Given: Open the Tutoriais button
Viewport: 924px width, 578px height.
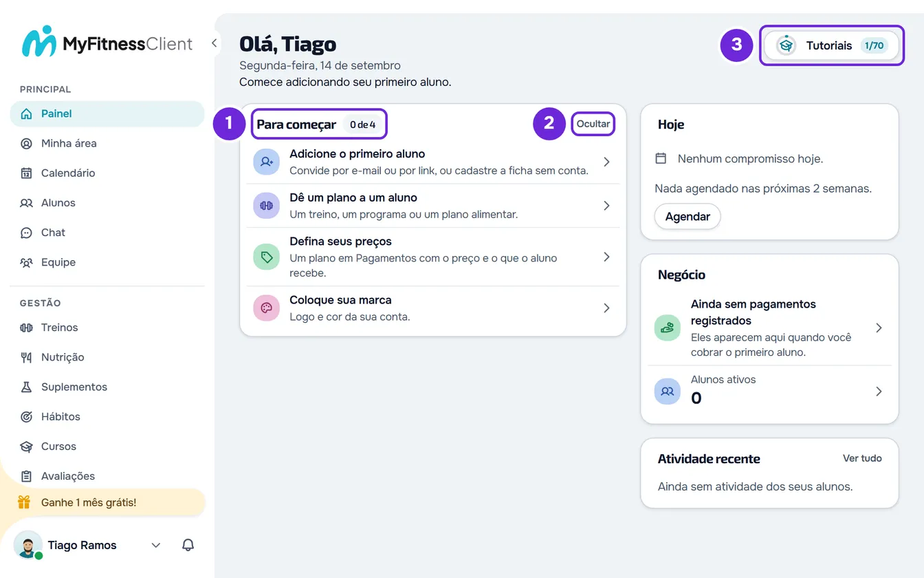Looking at the screenshot, I should 832,45.
